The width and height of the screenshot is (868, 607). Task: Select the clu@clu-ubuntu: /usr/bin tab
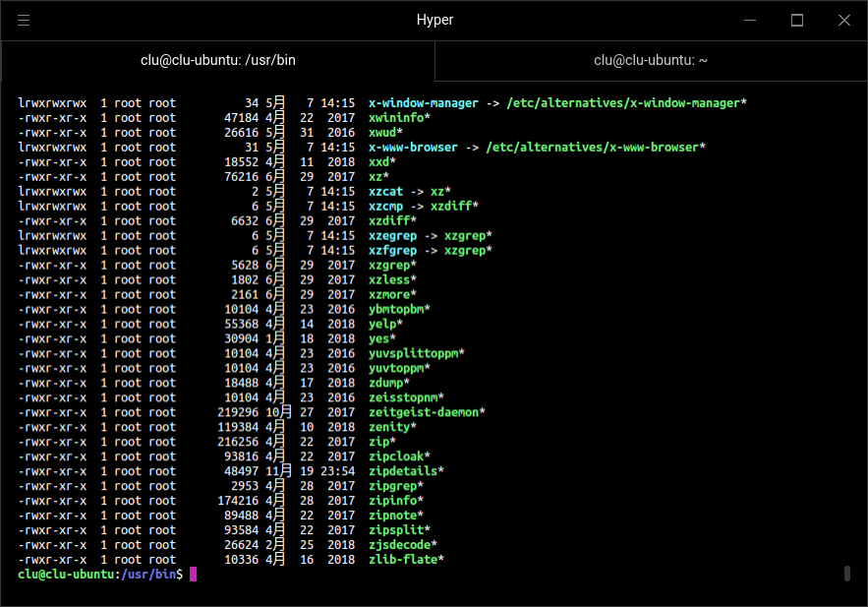(216, 60)
